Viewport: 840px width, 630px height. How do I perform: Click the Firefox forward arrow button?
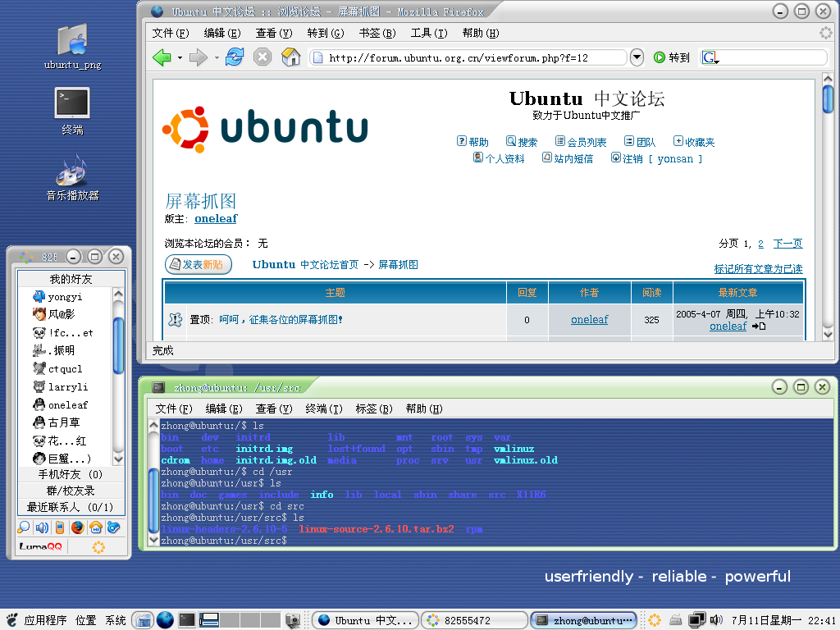(x=199, y=57)
